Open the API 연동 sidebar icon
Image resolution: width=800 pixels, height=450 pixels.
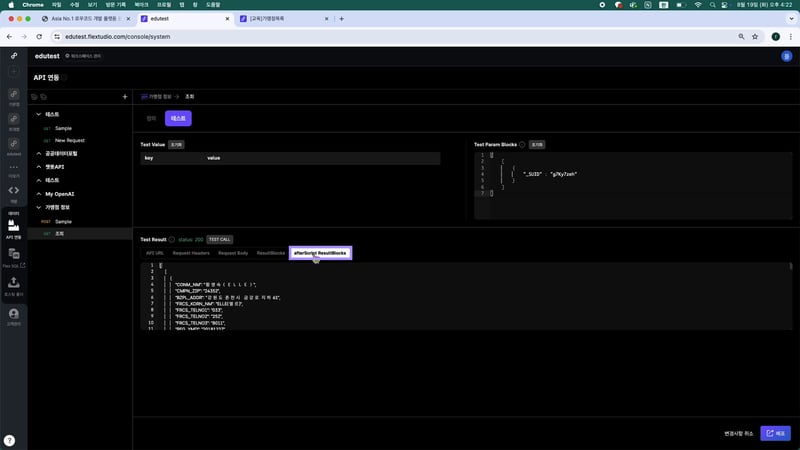pyautogui.click(x=14, y=227)
